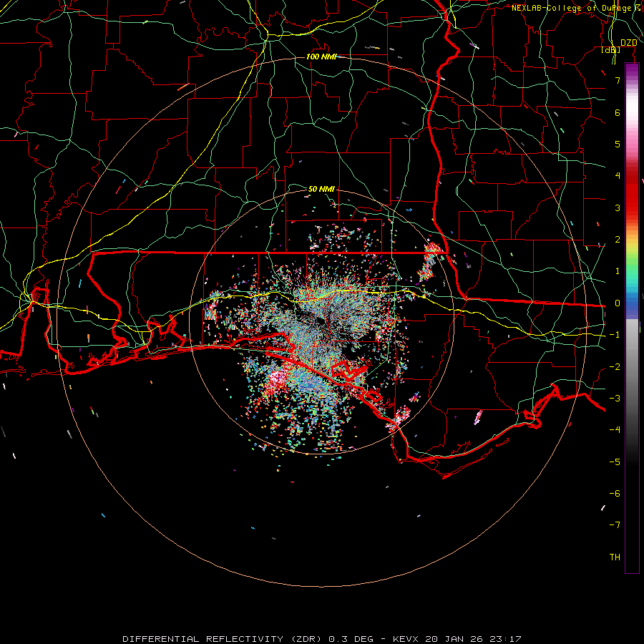The image size is (644, 644).
Task: Click the 'KEVX' station identifier in caption
Action: click(406, 639)
